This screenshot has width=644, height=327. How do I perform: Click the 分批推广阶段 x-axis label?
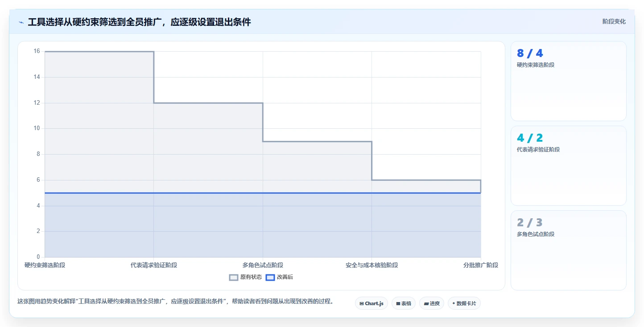pos(481,265)
